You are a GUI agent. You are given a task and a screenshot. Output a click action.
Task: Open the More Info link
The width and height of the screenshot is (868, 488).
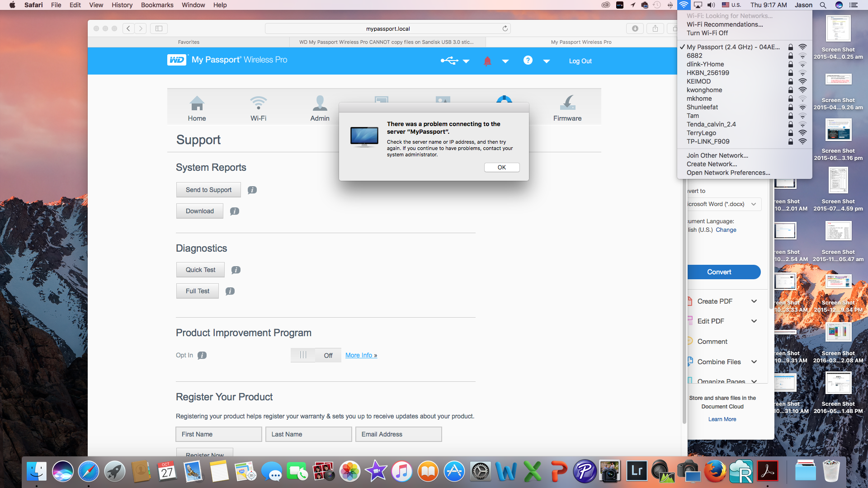(361, 356)
